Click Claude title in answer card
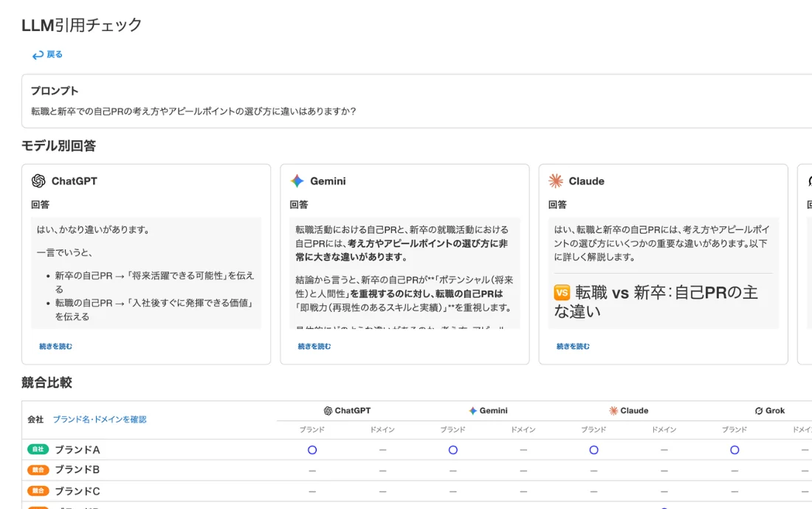812x509 pixels. (x=586, y=181)
